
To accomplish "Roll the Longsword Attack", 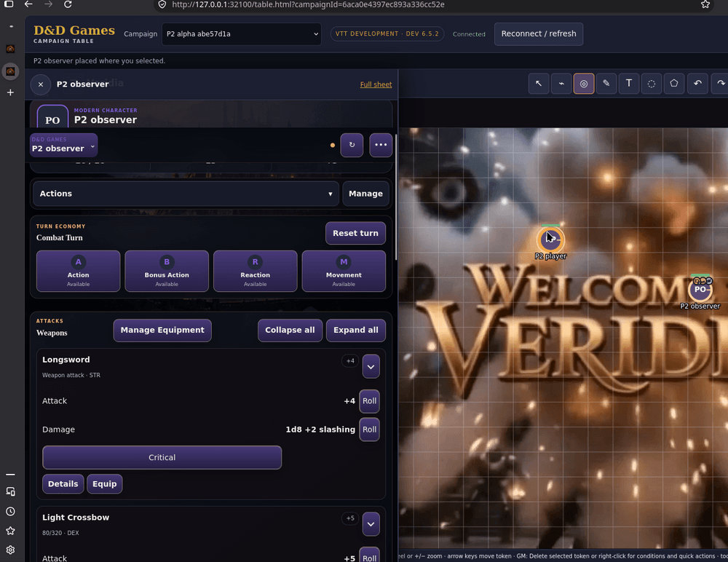I will 370,401.
